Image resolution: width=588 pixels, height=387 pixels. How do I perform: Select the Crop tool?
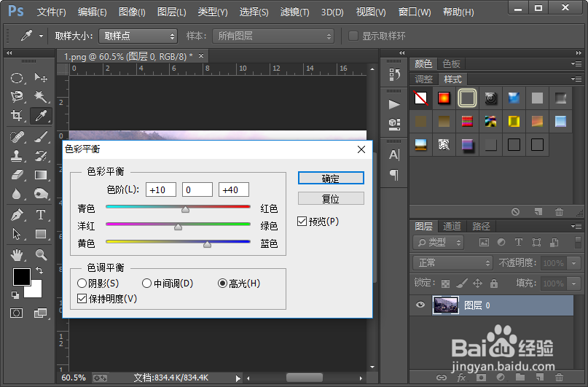click(x=17, y=115)
